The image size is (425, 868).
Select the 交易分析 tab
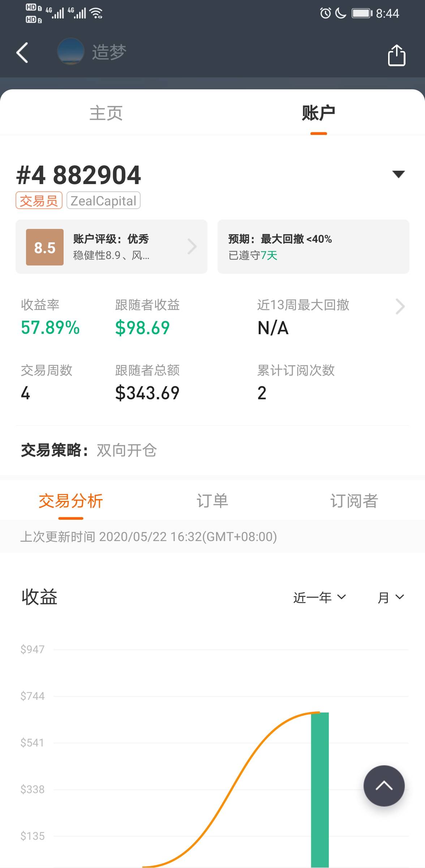point(71,501)
